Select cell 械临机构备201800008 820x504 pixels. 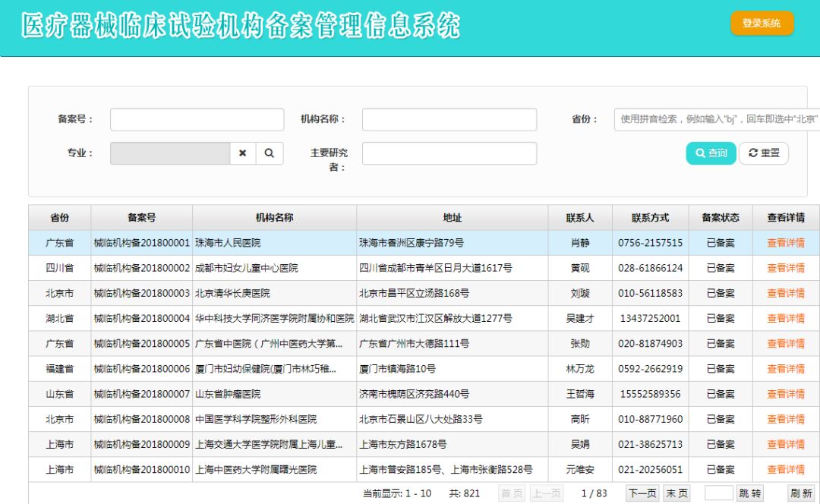pyautogui.click(x=142, y=419)
